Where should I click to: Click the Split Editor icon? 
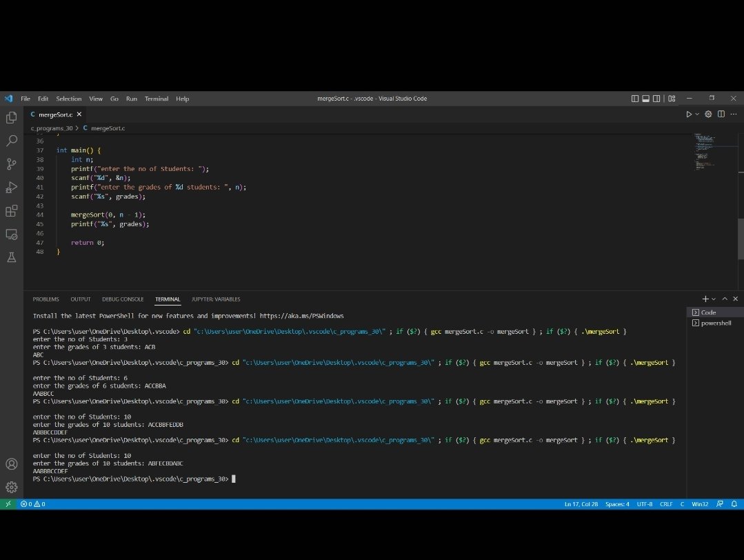click(720, 114)
